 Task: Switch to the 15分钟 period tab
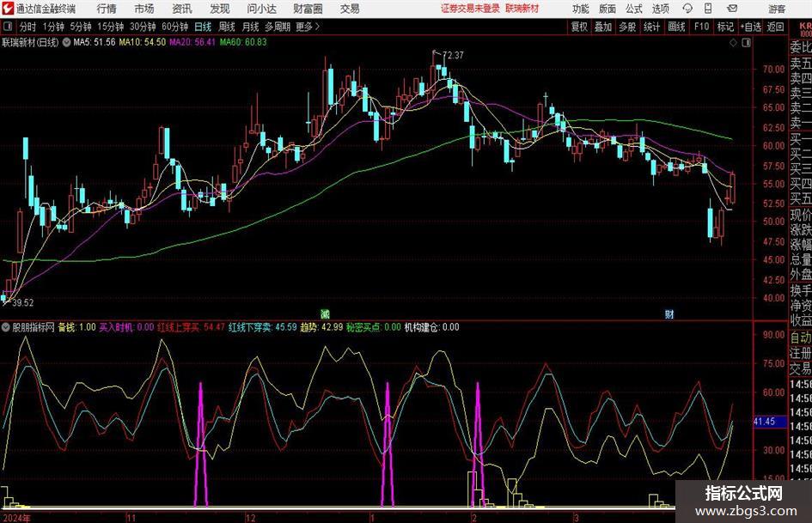coord(111,27)
